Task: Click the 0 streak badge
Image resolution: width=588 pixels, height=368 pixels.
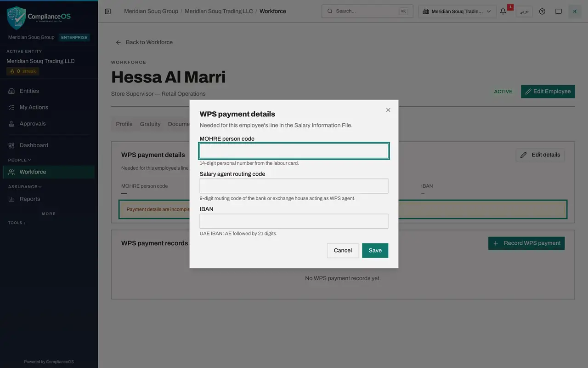Action: click(23, 71)
